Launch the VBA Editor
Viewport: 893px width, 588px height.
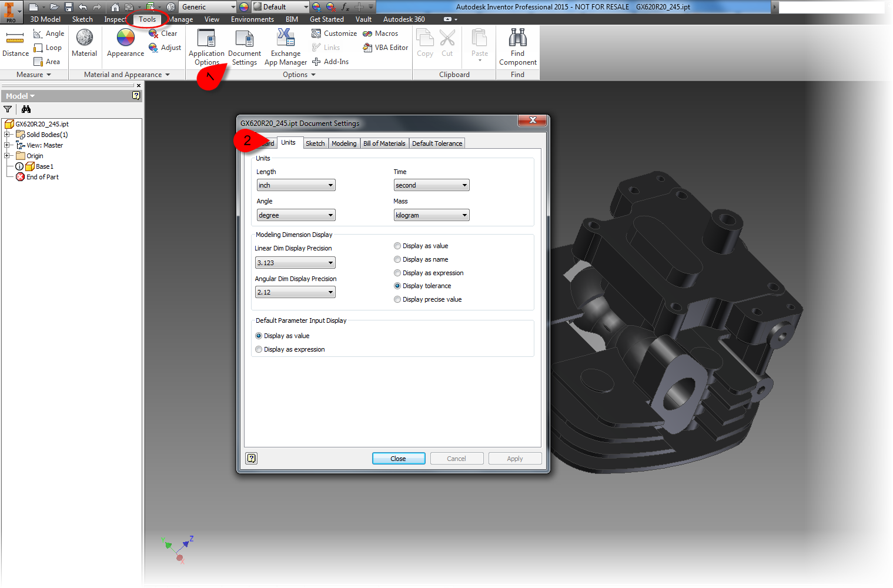385,48
